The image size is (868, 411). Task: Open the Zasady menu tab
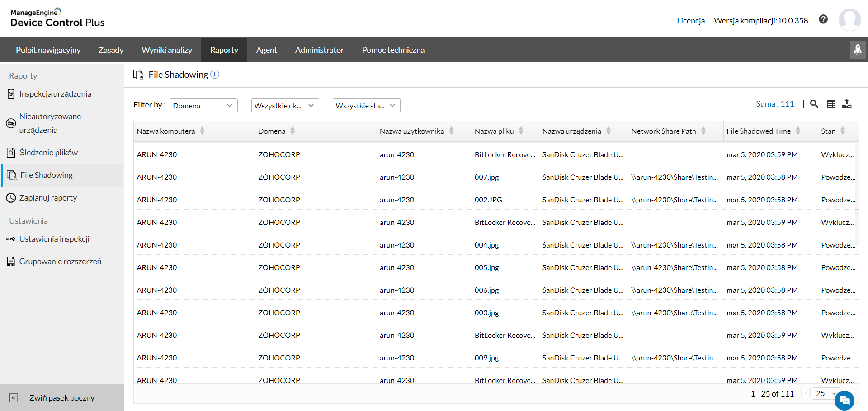coord(111,50)
